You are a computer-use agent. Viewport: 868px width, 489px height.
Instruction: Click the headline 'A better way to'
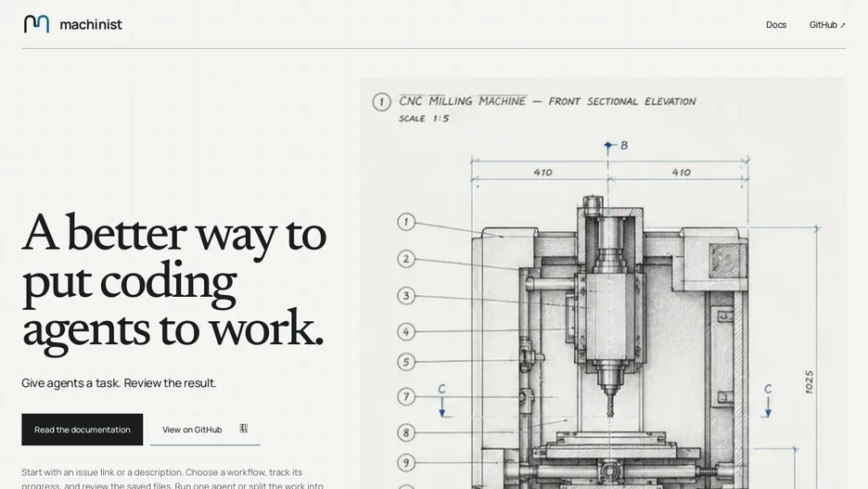tap(173, 234)
